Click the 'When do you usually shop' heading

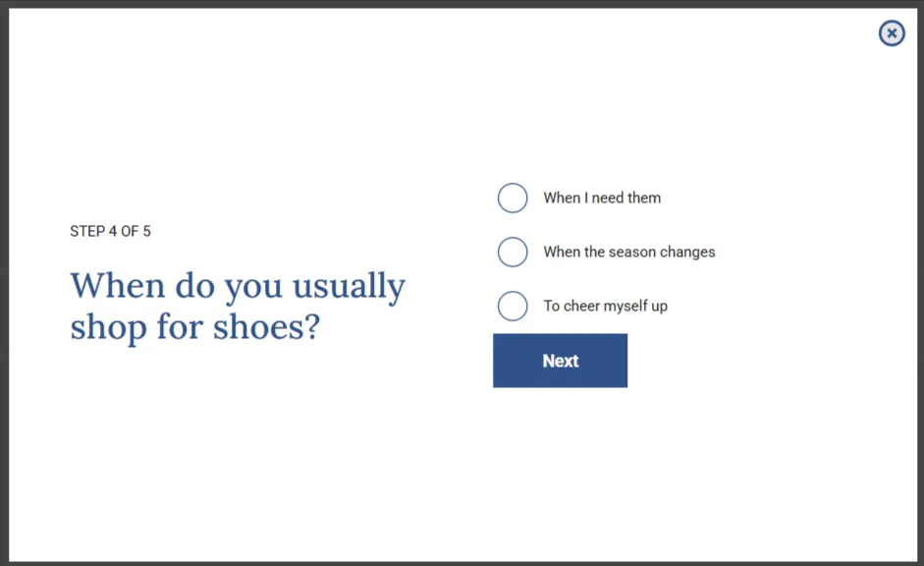[x=238, y=306]
